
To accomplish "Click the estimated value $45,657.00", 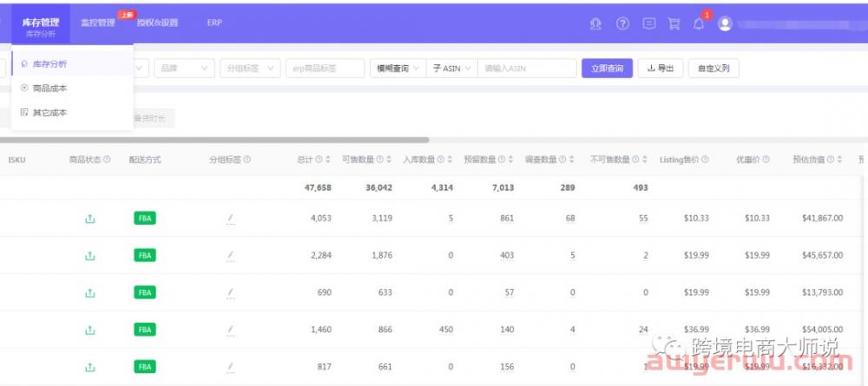I will point(822,256).
